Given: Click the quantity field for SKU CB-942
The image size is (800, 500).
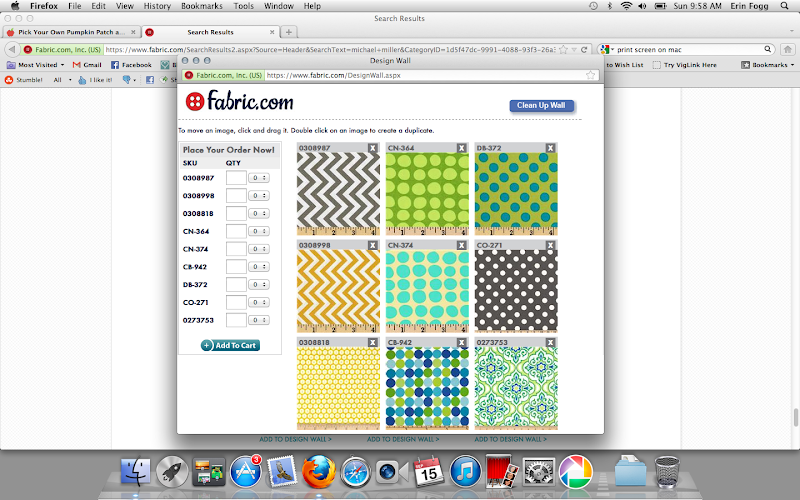Looking at the screenshot, I should 236,267.
